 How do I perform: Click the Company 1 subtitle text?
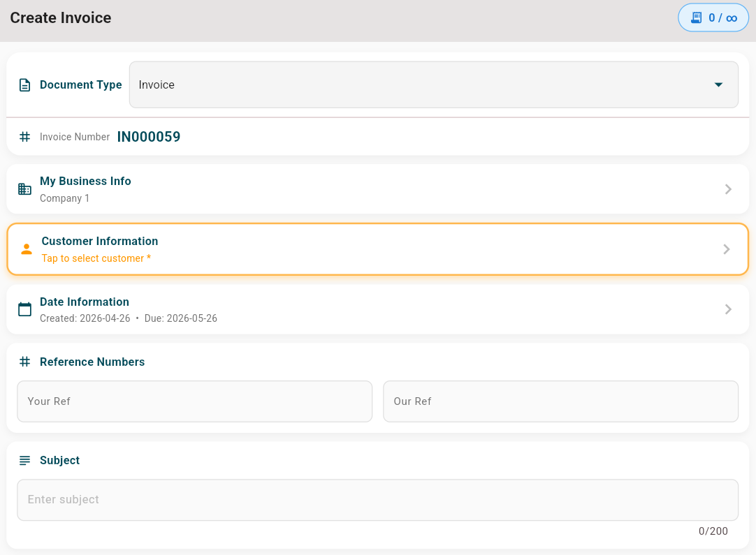click(x=64, y=198)
